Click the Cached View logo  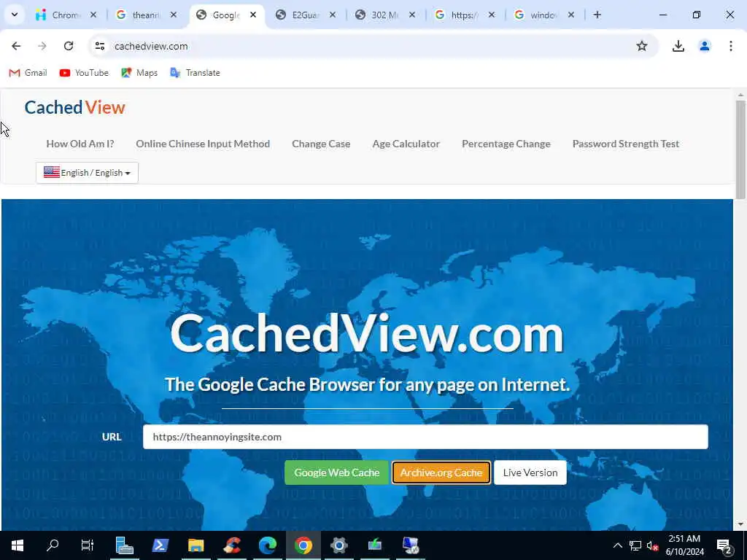75,108
